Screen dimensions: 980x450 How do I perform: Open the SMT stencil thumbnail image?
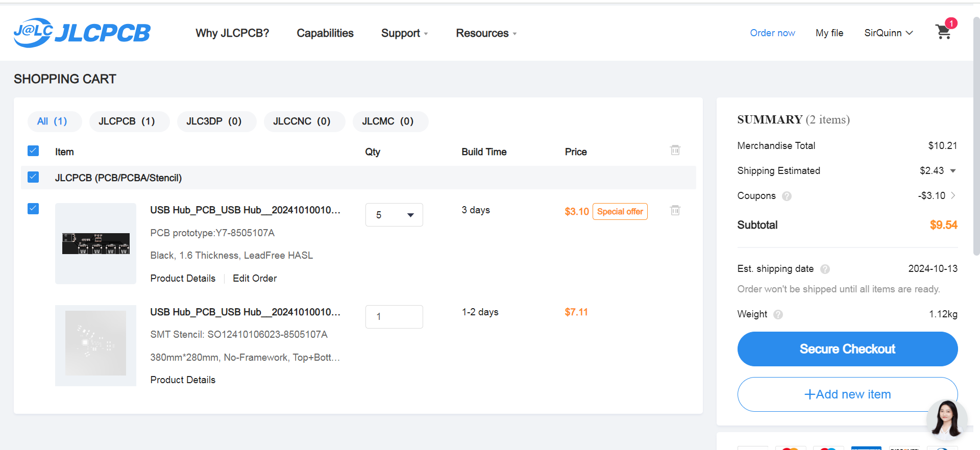(x=95, y=345)
